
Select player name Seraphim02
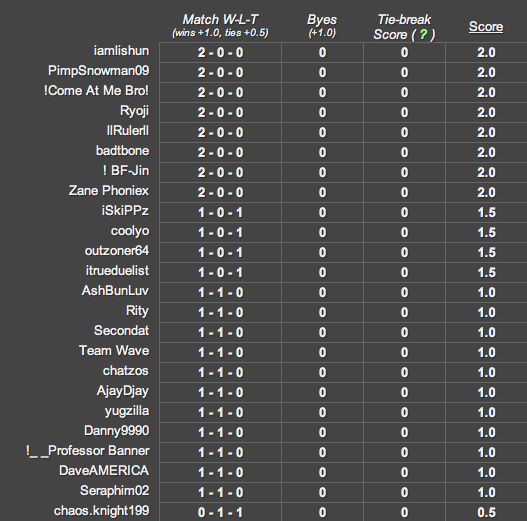point(115,491)
